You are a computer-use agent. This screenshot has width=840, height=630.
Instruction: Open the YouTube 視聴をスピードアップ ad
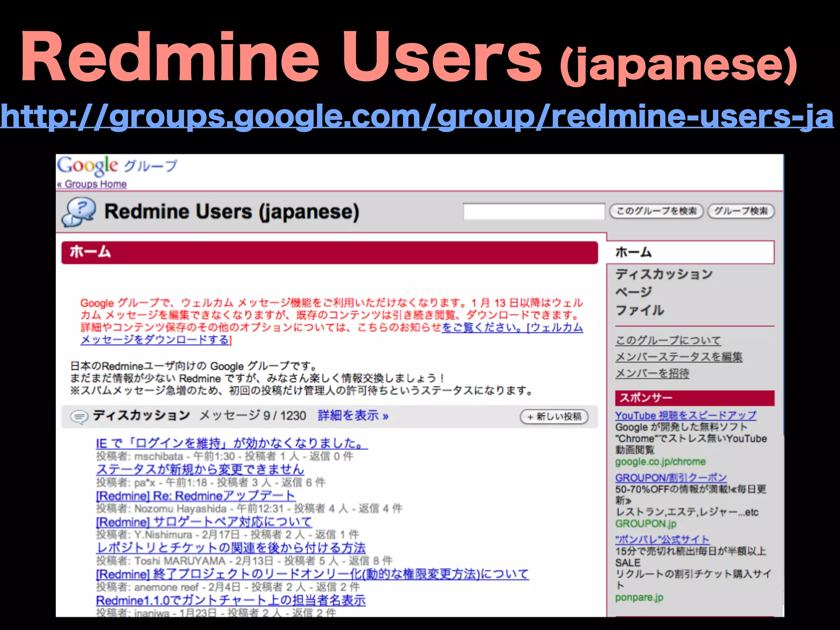pyautogui.click(x=686, y=415)
